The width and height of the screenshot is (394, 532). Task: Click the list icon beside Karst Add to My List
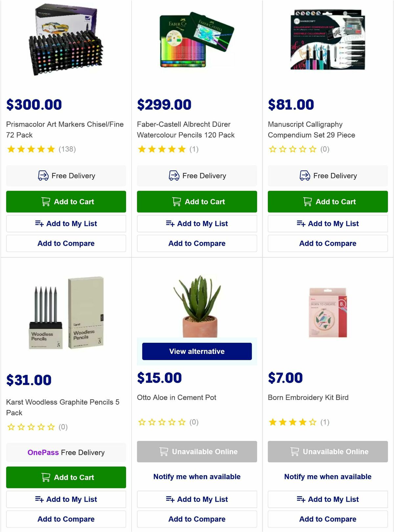tap(39, 499)
